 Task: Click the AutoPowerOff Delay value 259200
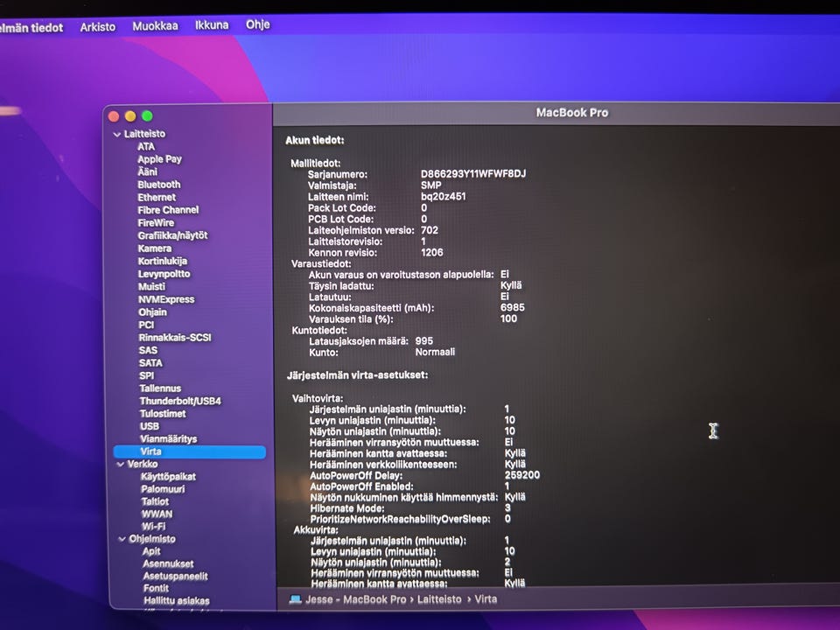[x=522, y=475]
